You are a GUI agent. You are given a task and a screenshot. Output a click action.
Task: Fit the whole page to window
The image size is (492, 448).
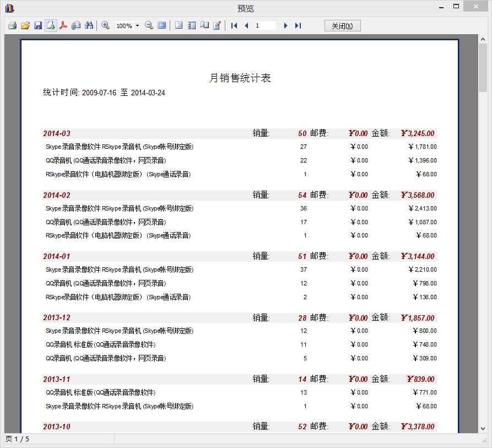coord(160,25)
